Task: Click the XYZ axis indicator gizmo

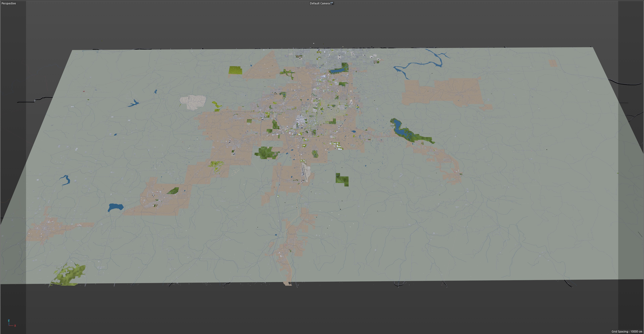Action: coord(11,323)
